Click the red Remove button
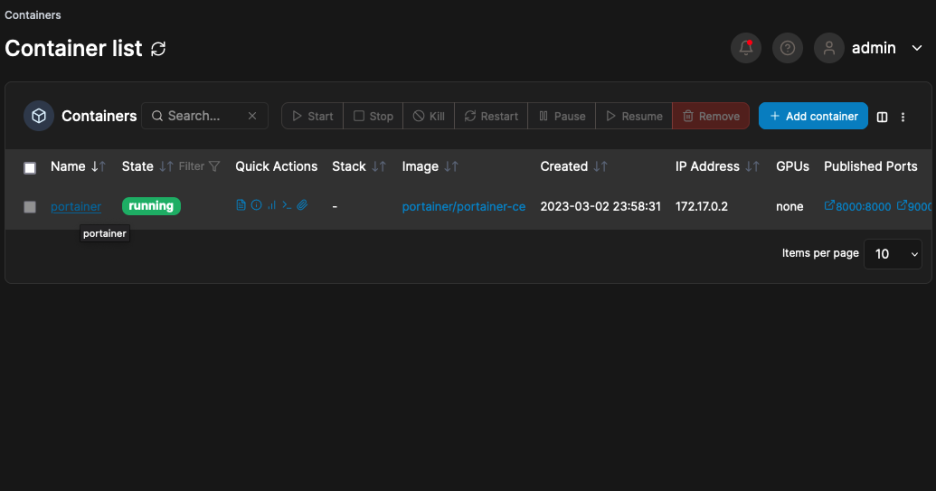The width and height of the screenshot is (936, 491). coord(711,116)
